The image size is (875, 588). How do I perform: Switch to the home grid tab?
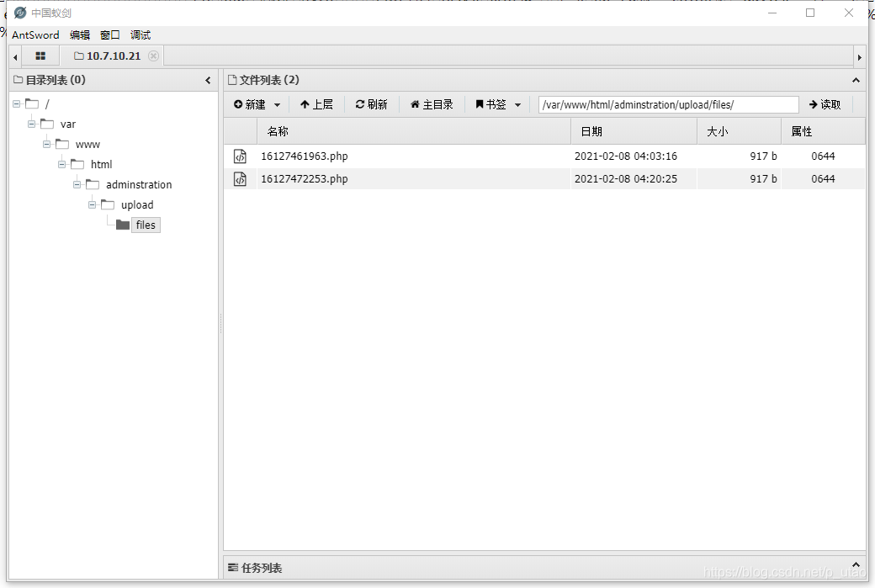(x=40, y=56)
